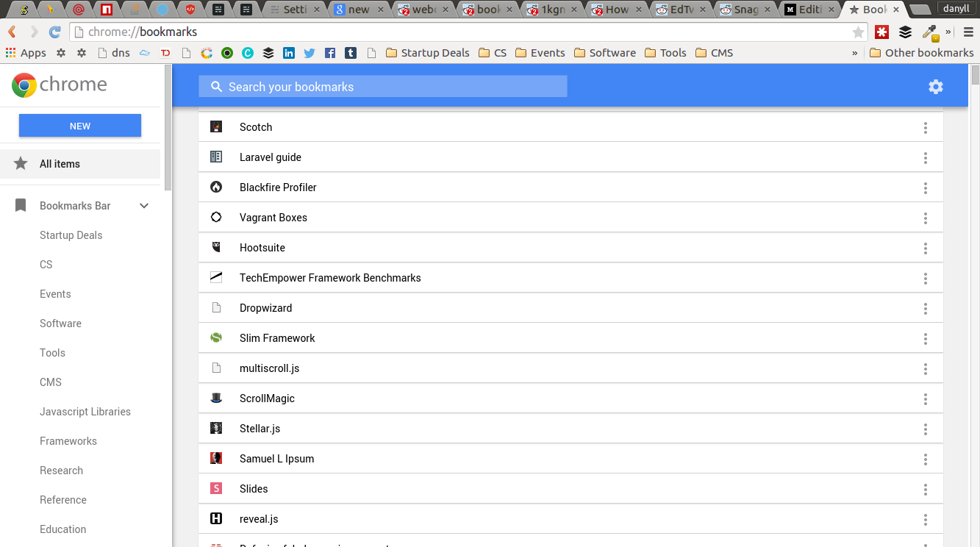The width and height of the screenshot is (980, 547).
Task: Select All items in the sidebar
Action: point(80,164)
